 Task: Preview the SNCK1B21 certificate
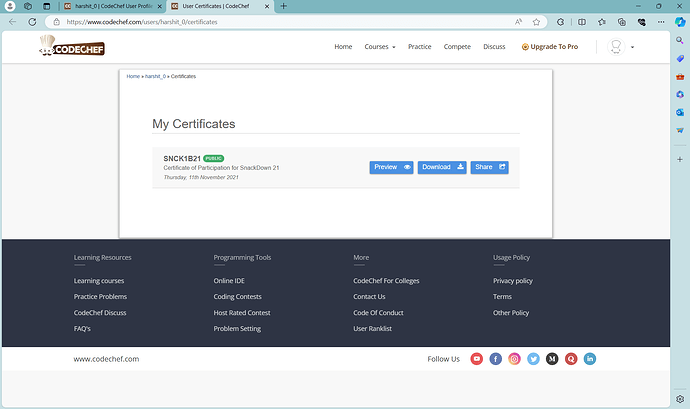point(391,167)
